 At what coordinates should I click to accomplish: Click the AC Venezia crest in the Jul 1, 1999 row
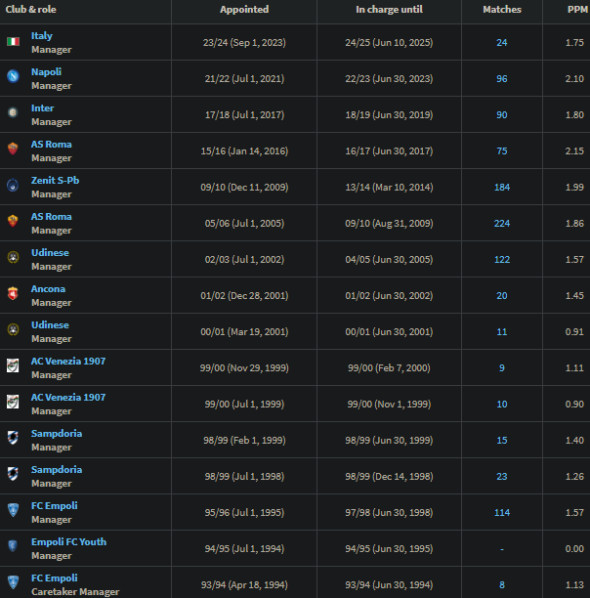click(x=13, y=402)
